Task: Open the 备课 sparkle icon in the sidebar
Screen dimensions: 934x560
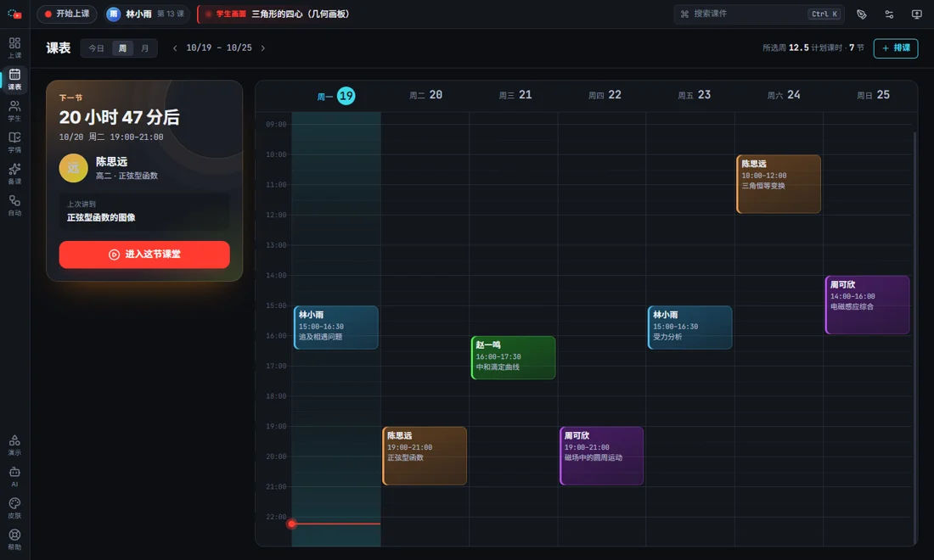Action: pyautogui.click(x=14, y=174)
